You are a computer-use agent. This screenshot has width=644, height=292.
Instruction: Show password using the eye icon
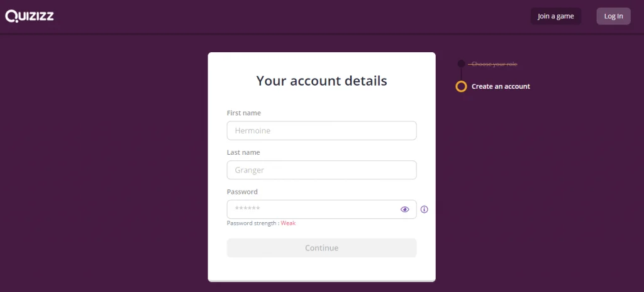[x=405, y=210]
